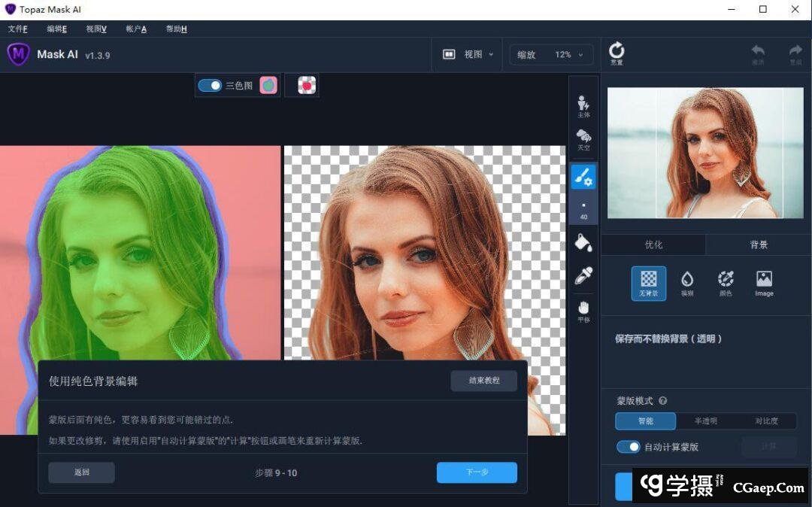The image size is (812, 507).
Task: Choose the blur background droplet icon
Action: [x=687, y=282]
